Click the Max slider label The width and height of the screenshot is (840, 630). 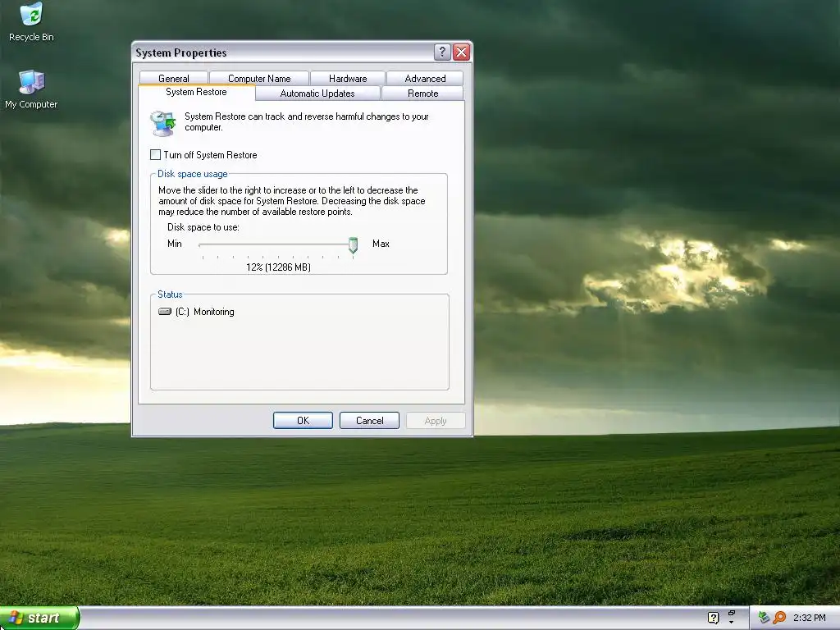[x=381, y=243]
